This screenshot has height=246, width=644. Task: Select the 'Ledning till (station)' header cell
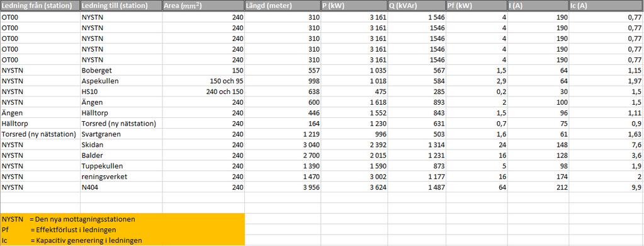(x=121, y=6)
